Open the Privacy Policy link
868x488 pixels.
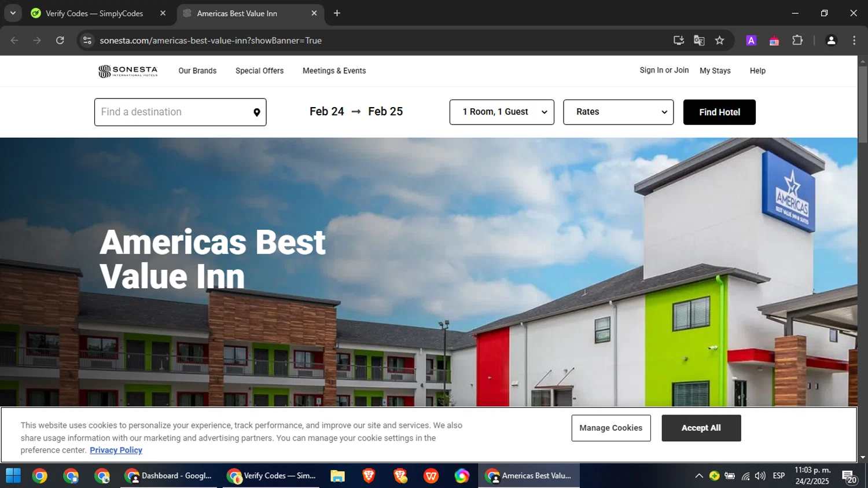click(116, 450)
